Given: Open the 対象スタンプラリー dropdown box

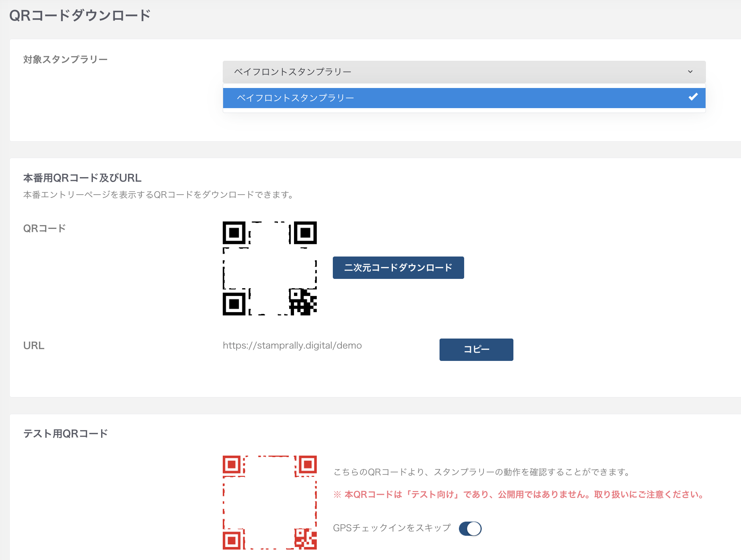Looking at the screenshot, I should 464,72.
